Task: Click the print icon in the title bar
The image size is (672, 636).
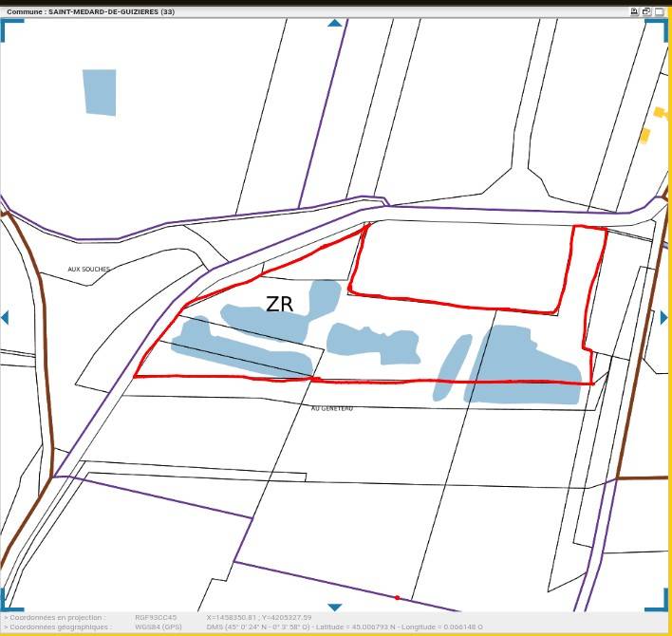Action: (x=635, y=12)
